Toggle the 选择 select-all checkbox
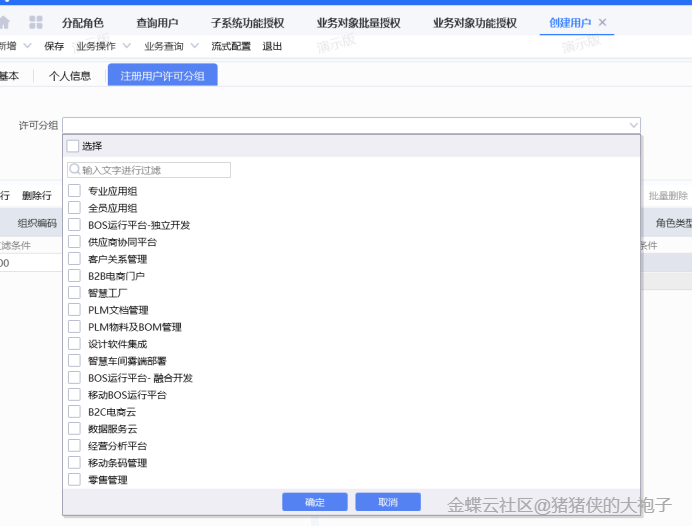Screen dimensions: 692x526 tap(73, 146)
